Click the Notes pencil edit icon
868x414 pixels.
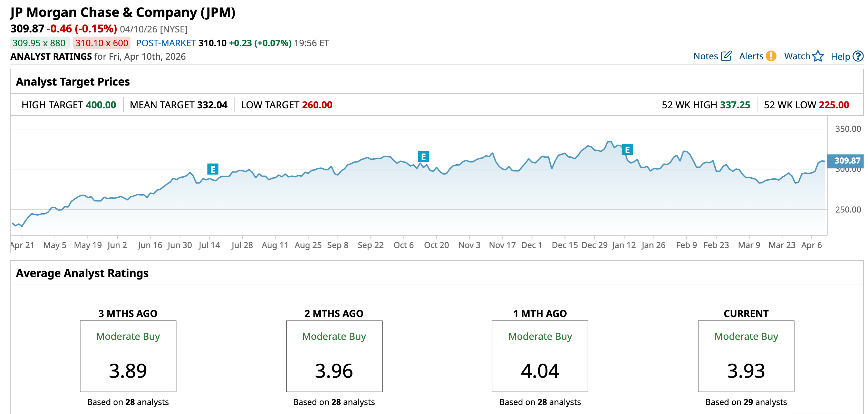pos(726,56)
